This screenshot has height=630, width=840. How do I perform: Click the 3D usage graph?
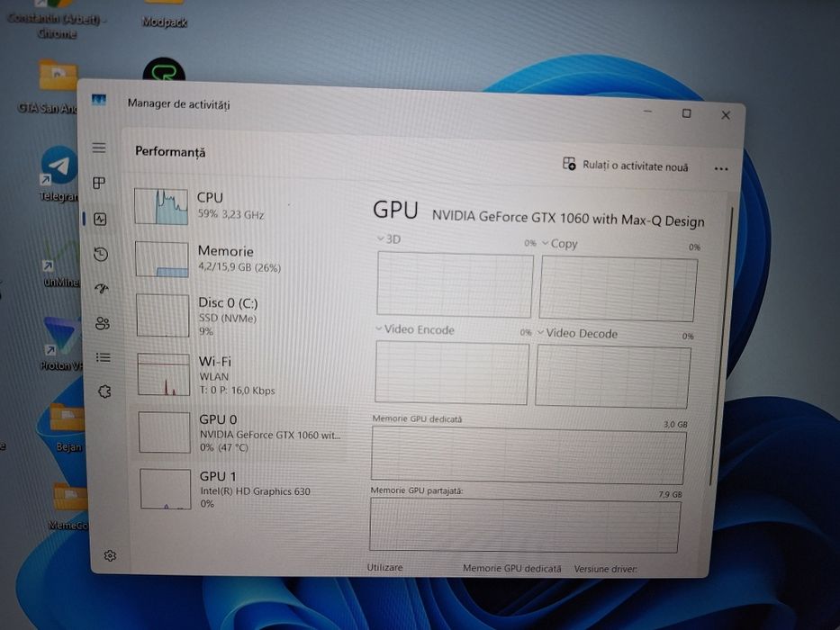click(x=455, y=284)
